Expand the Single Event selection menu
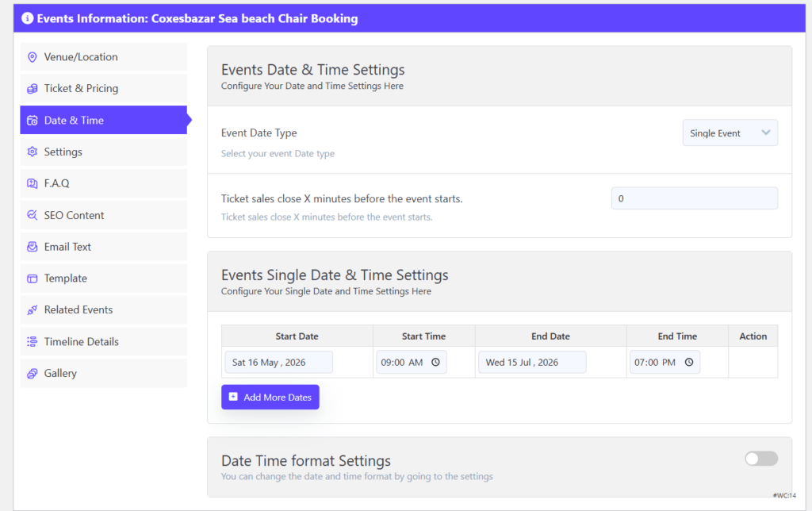This screenshot has width=812, height=511. [730, 133]
